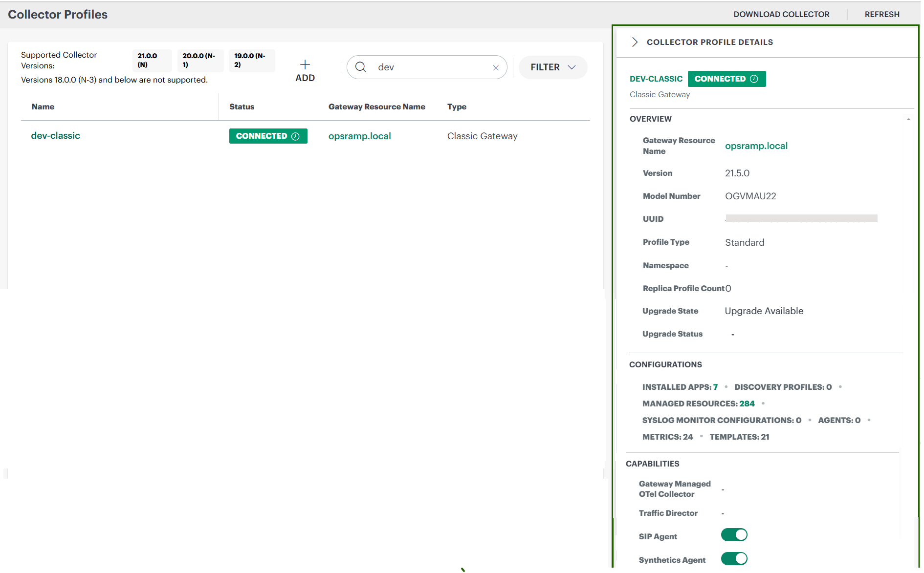This screenshot has width=924, height=573.
Task: Collapse details panel with chevron arrow
Action: (x=635, y=42)
